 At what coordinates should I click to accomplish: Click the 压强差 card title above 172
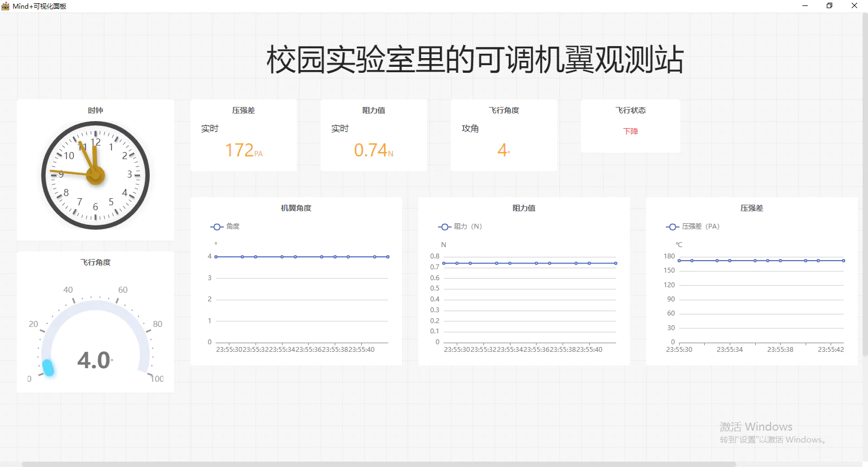coord(244,110)
